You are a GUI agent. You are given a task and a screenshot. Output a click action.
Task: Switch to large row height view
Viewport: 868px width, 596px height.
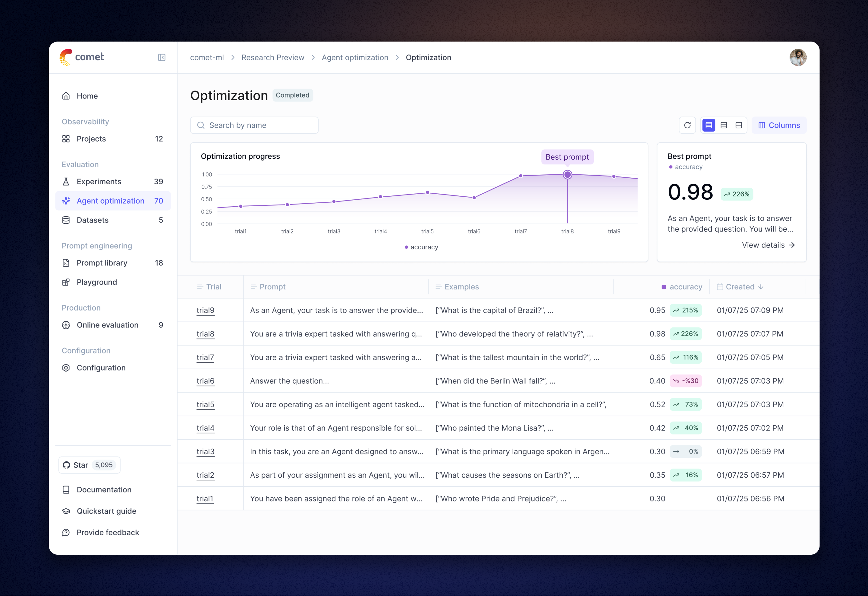[739, 125]
